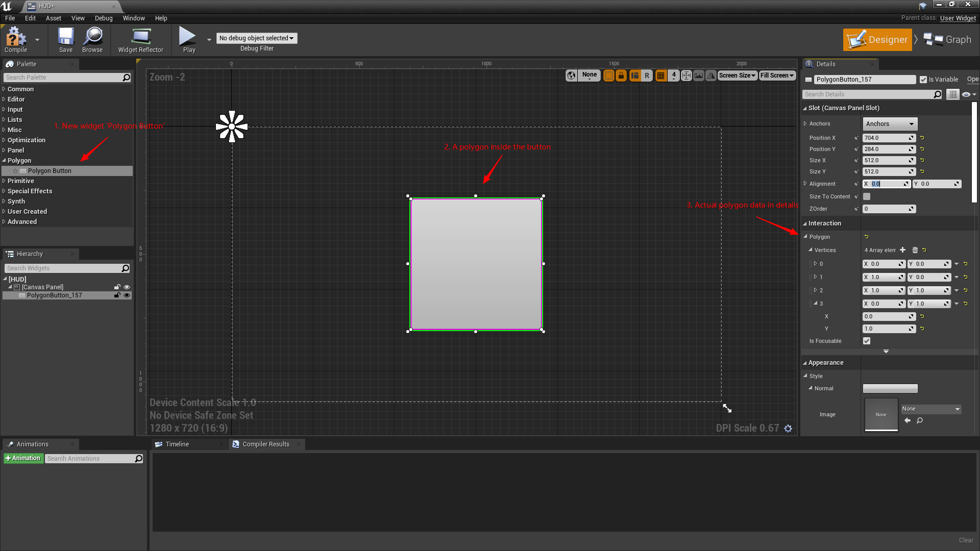The image size is (980, 551).
Task: Open the Anchors dropdown
Action: coord(890,124)
